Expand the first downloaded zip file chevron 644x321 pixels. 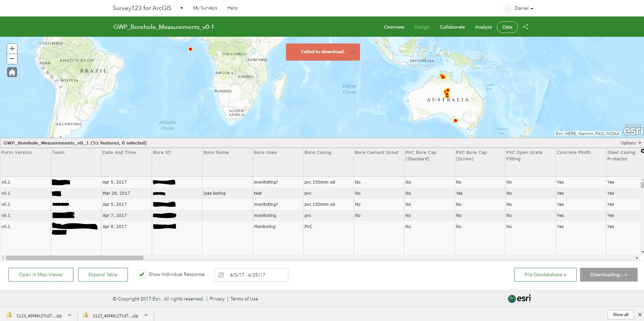point(70,315)
